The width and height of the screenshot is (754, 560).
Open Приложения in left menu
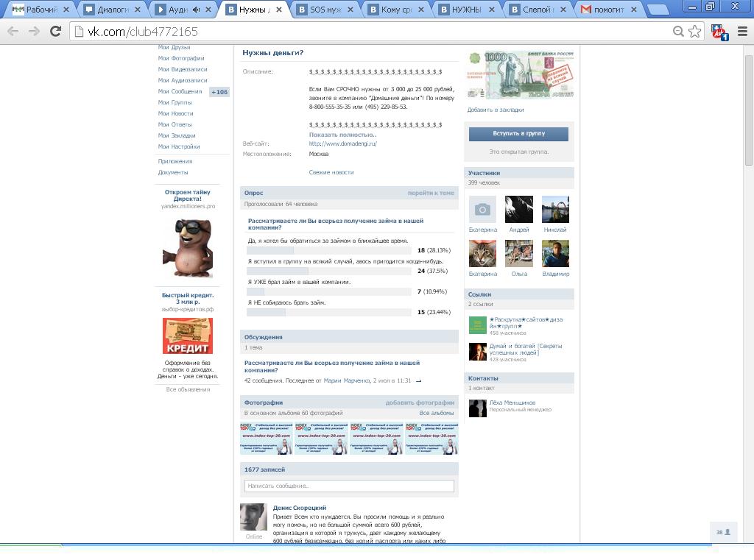(x=175, y=161)
